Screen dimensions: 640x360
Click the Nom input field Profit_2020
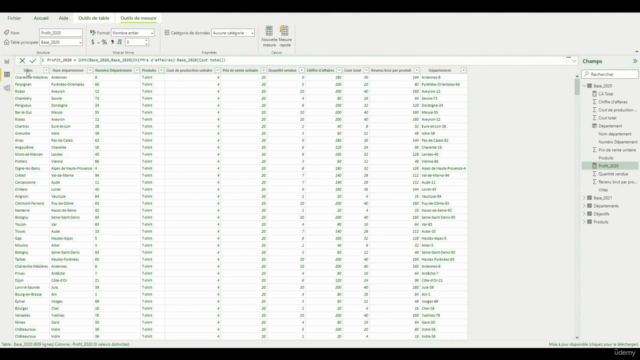(x=61, y=33)
